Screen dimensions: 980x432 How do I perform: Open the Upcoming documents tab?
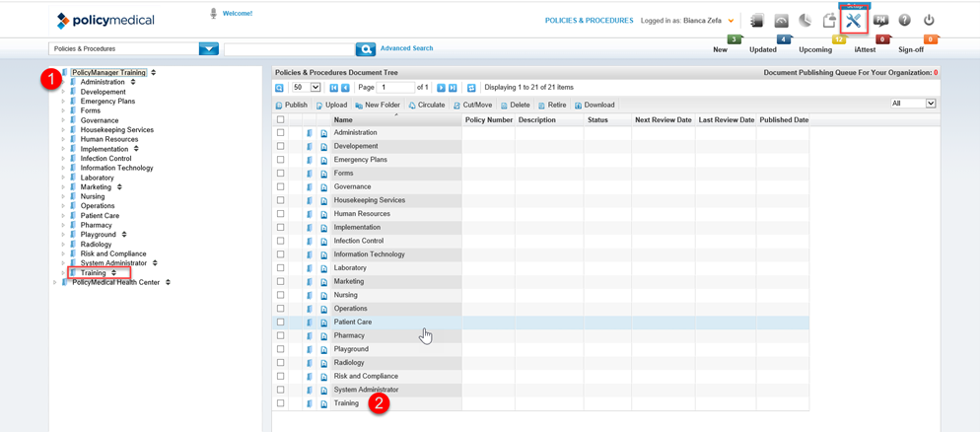point(815,50)
